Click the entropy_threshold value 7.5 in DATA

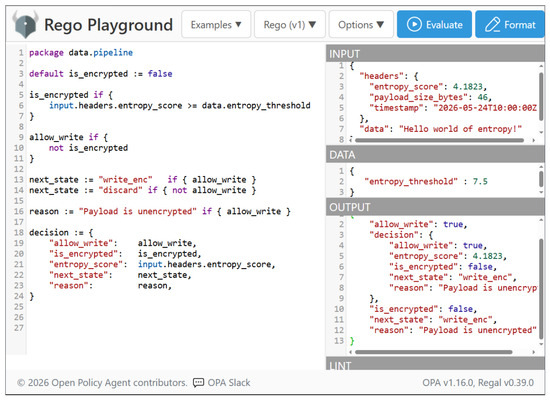coord(480,181)
